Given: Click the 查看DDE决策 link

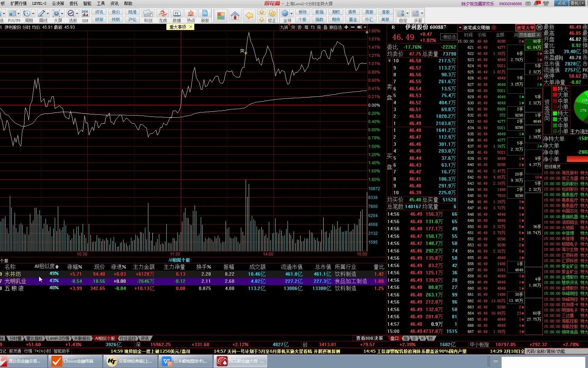Looking at the screenshot, I should coord(369,338).
